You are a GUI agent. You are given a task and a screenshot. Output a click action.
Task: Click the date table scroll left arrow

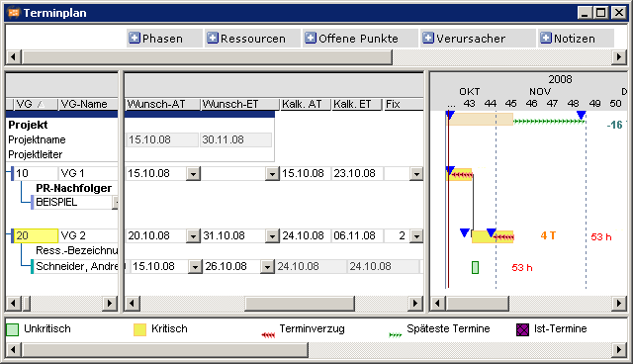[132, 303]
